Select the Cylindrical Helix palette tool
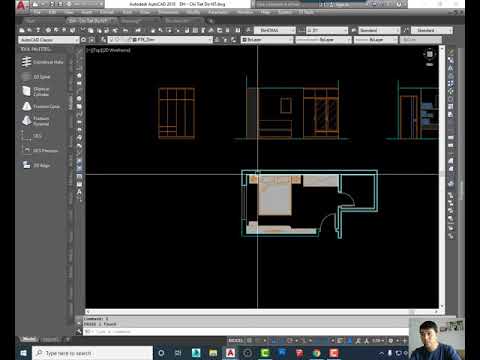 click(42, 62)
